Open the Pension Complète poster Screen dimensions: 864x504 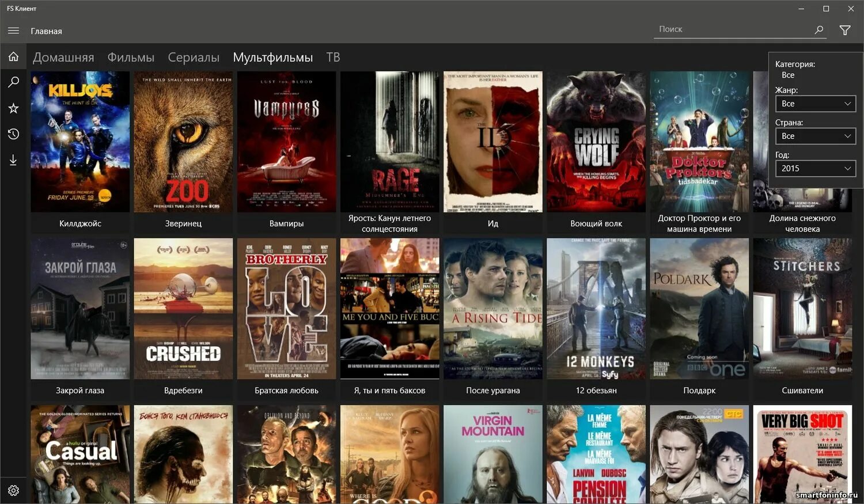click(x=596, y=454)
